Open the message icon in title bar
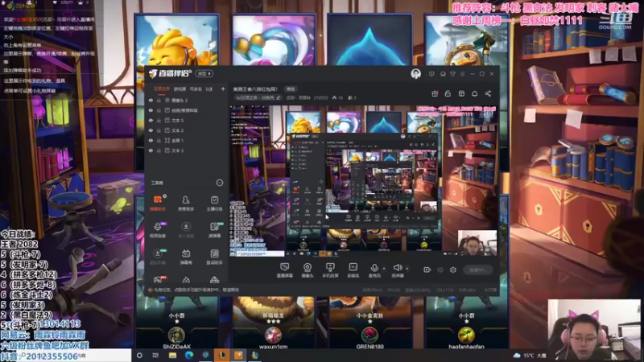 coord(431,74)
